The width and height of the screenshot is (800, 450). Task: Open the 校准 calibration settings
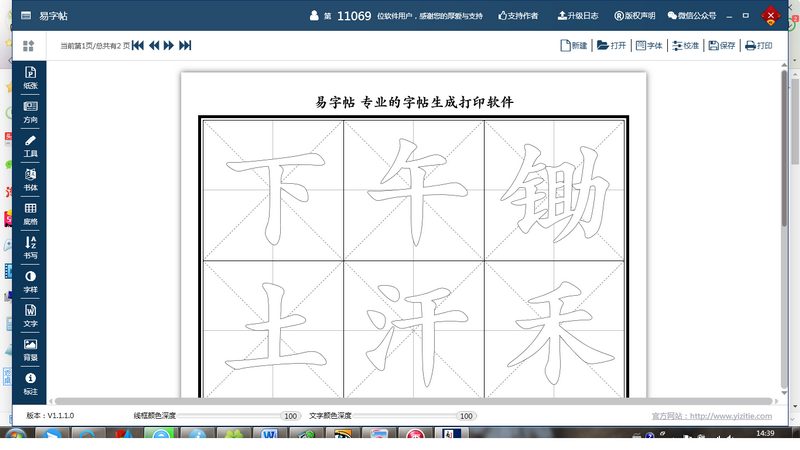coord(685,45)
